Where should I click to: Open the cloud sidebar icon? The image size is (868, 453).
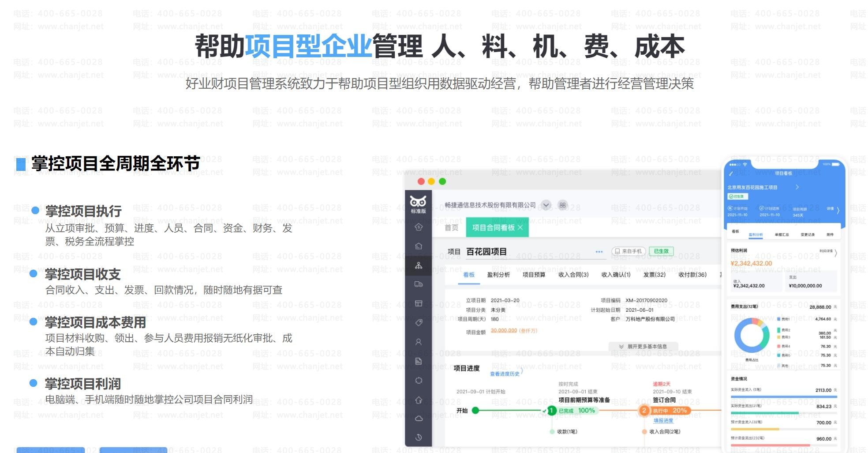pos(419,419)
